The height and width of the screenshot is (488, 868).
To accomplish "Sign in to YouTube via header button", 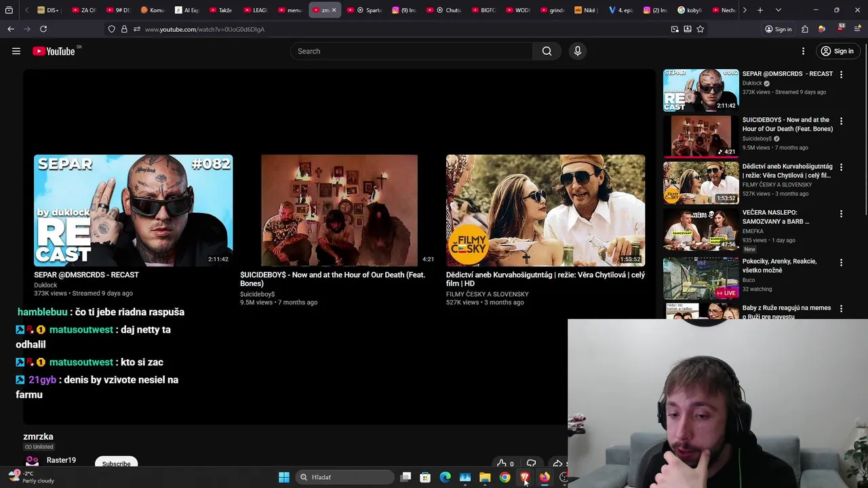I will pyautogui.click(x=837, y=51).
